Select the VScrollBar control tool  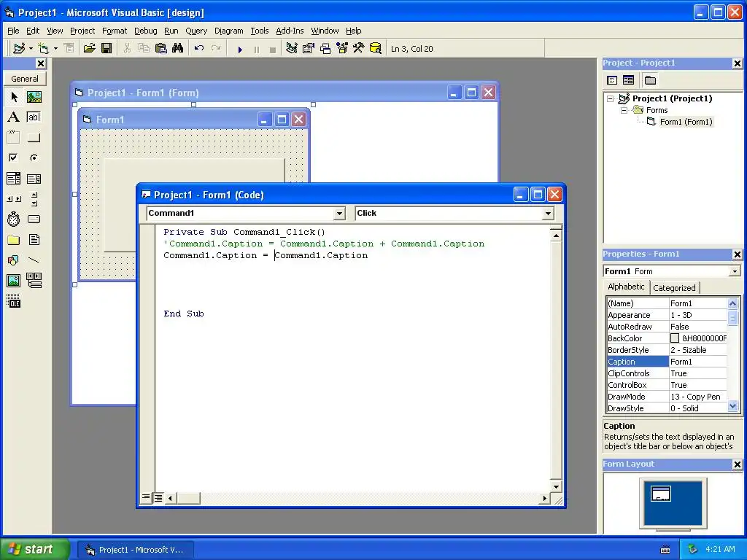click(x=34, y=199)
